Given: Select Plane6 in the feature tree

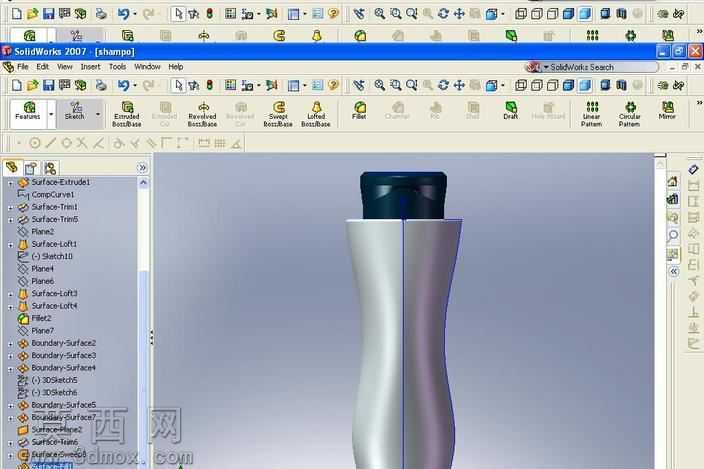Looking at the screenshot, I should pyautogui.click(x=43, y=281).
